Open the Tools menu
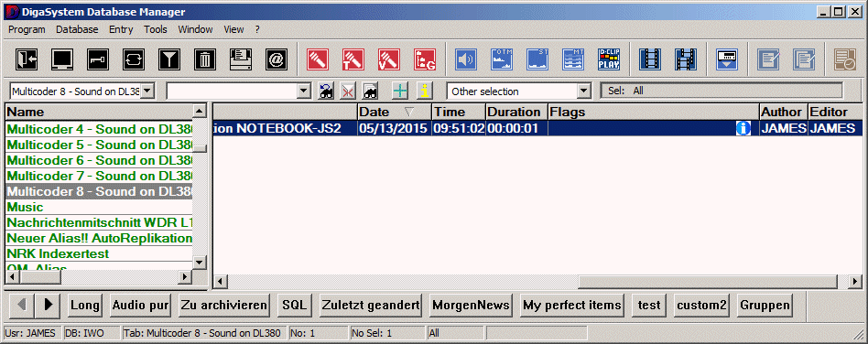 (156, 29)
